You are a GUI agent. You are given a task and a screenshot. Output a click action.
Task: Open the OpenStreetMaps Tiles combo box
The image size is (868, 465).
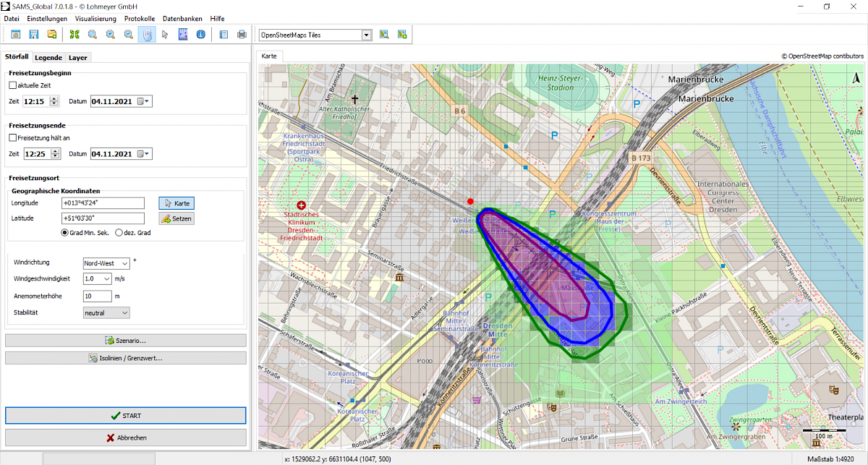(x=366, y=35)
